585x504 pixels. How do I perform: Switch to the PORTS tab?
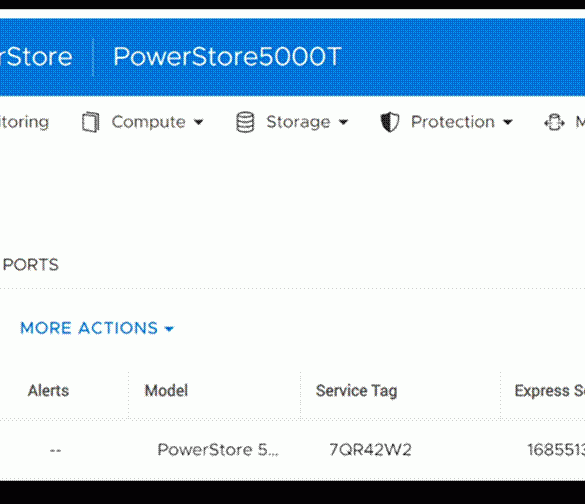(x=31, y=265)
